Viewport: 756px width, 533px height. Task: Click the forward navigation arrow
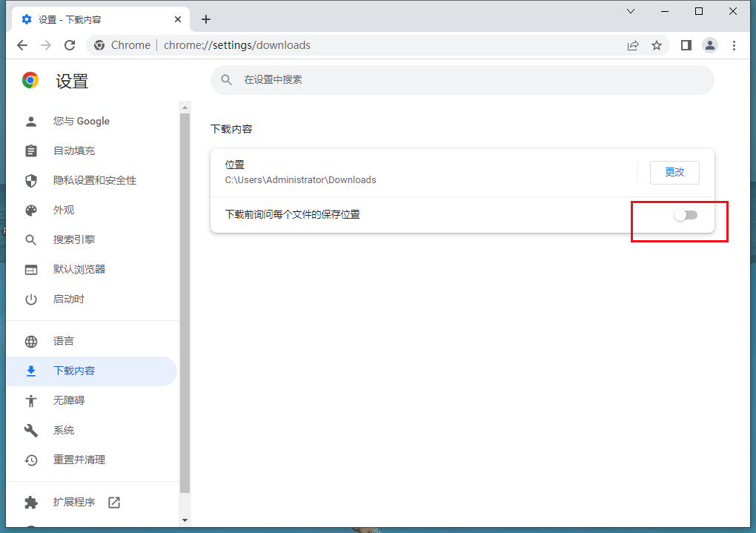46,45
